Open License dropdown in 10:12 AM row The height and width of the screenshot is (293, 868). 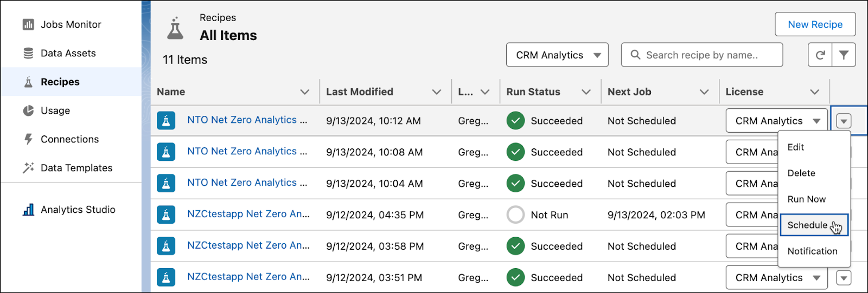777,121
